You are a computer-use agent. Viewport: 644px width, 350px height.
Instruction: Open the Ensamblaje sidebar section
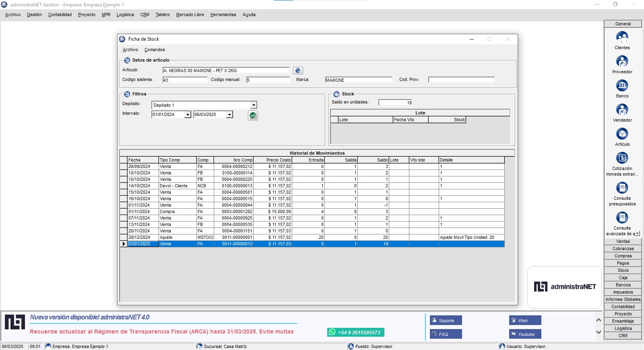point(623,321)
